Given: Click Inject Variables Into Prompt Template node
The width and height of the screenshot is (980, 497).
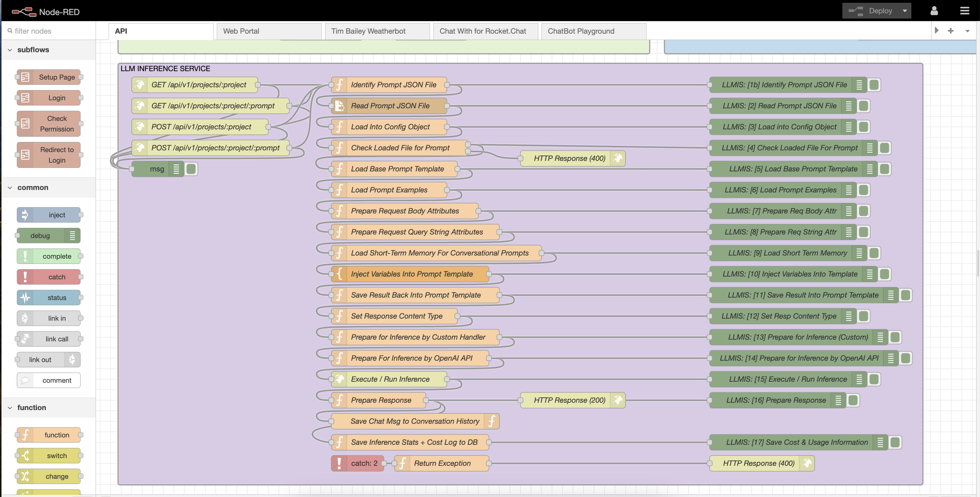Looking at the screenshot, I should 410,274.
